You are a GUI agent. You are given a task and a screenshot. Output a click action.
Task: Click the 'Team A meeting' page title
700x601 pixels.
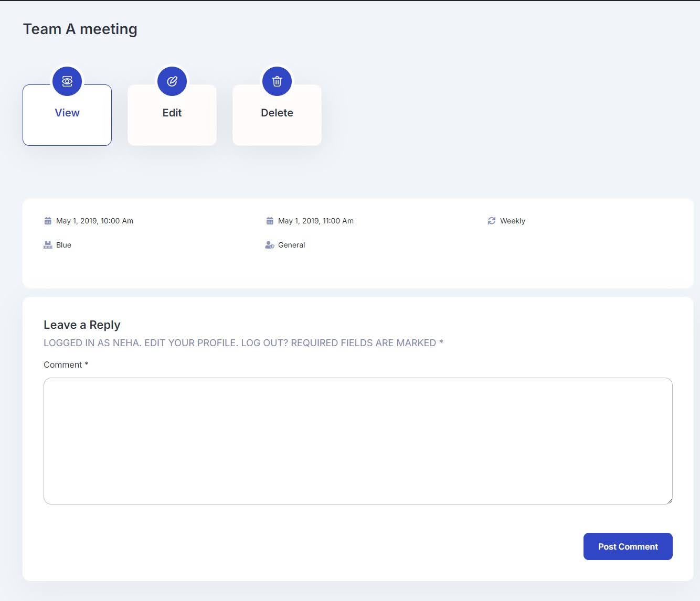80,29
